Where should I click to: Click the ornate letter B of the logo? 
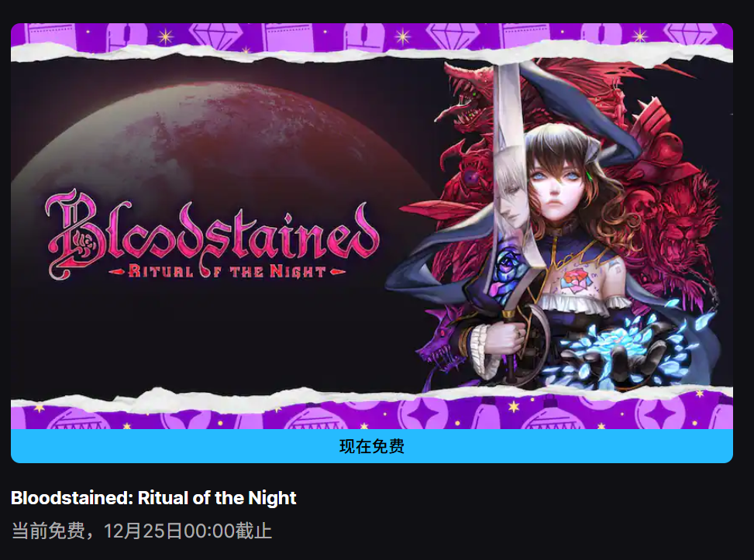[77, 233]
